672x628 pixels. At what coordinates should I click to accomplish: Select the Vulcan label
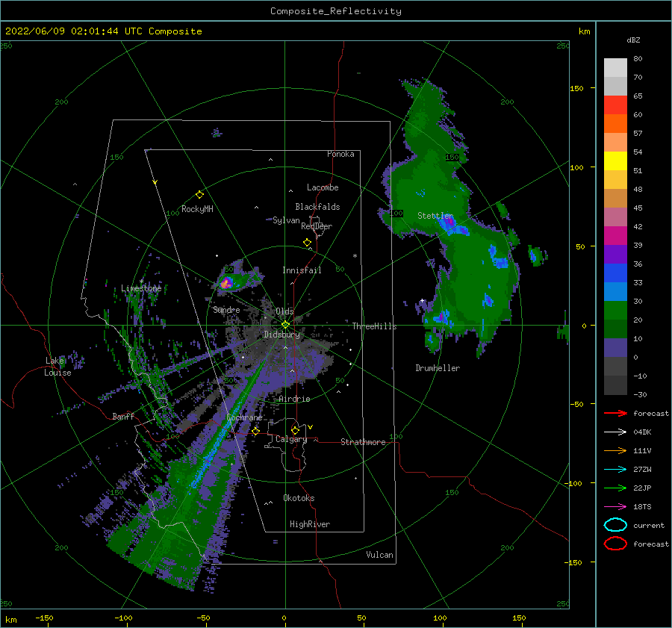point(380,555)
